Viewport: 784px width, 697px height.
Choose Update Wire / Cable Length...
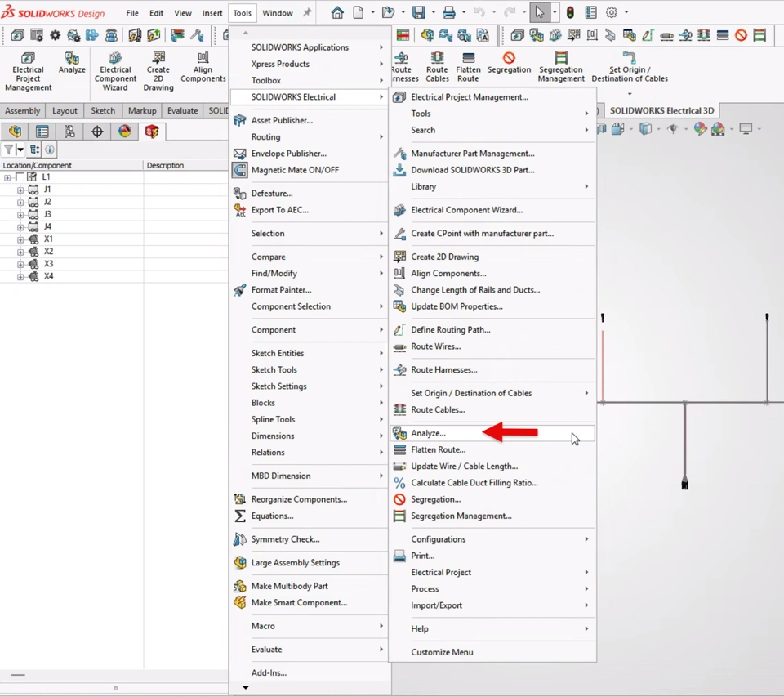coord(492,467)
